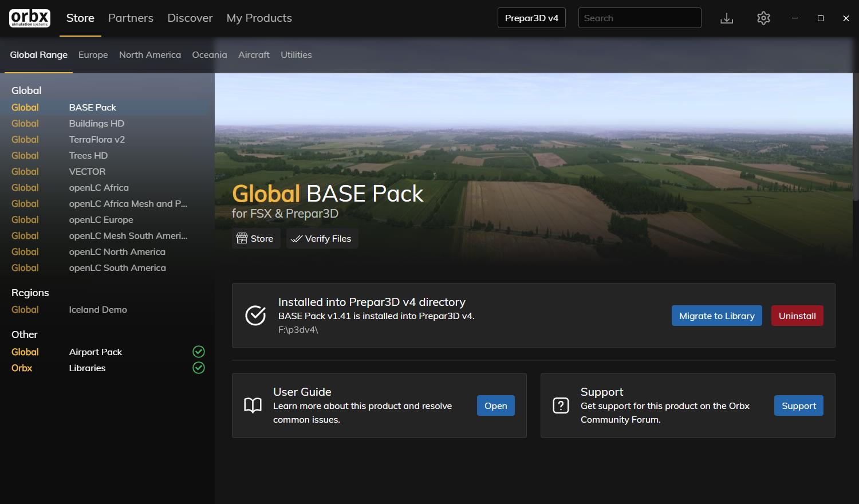Click Migrate to Library button

(717, 316)
